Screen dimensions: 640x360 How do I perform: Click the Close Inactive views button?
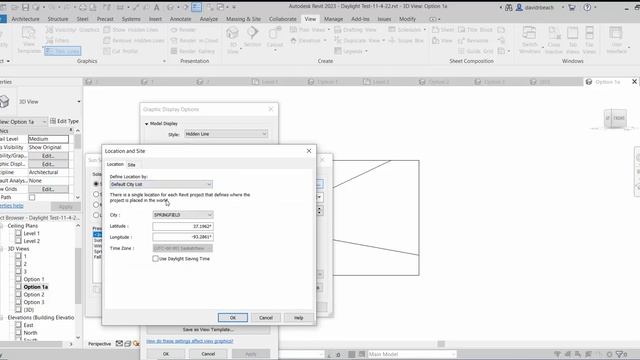[554, 40]
